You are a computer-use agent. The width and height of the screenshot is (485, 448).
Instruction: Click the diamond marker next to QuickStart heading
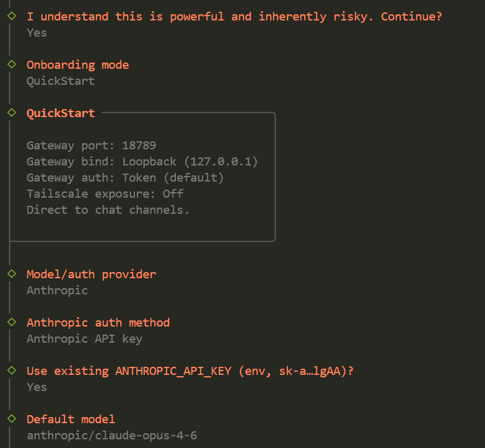pos(11,112)
